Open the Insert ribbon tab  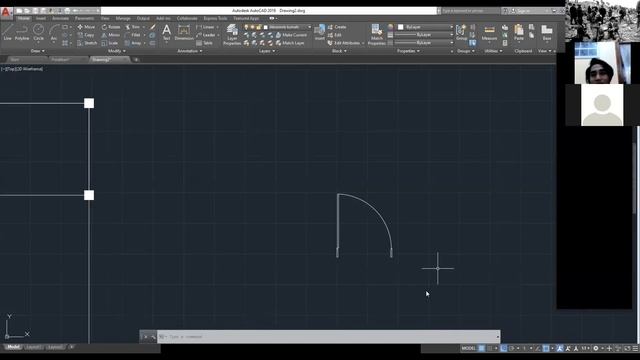(41, 18)
